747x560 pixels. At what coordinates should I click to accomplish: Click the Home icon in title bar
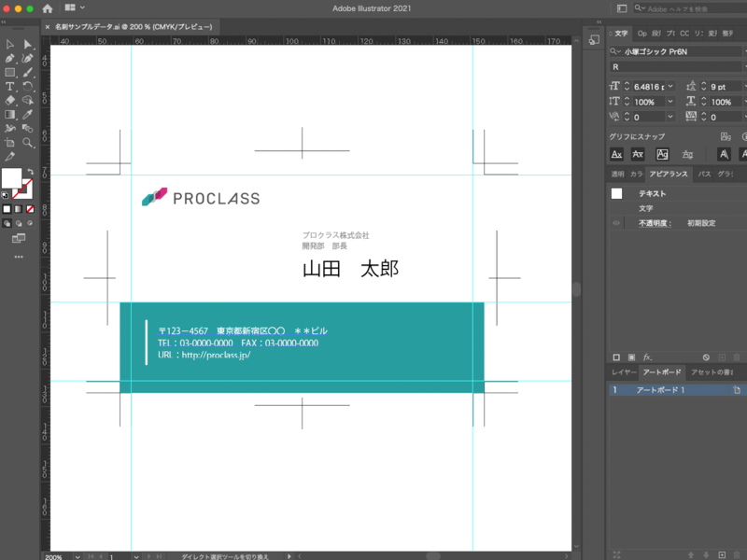(x=48, y=8)
